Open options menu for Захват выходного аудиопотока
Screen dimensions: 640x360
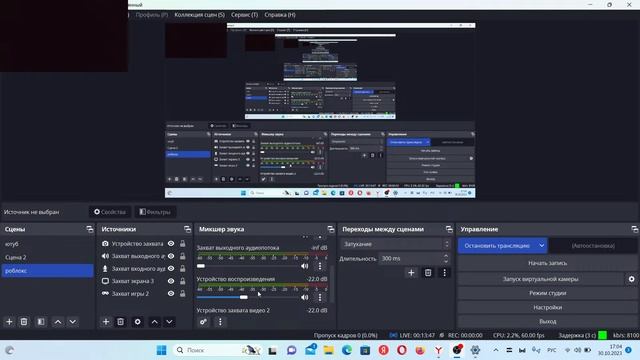click(320, 266)
